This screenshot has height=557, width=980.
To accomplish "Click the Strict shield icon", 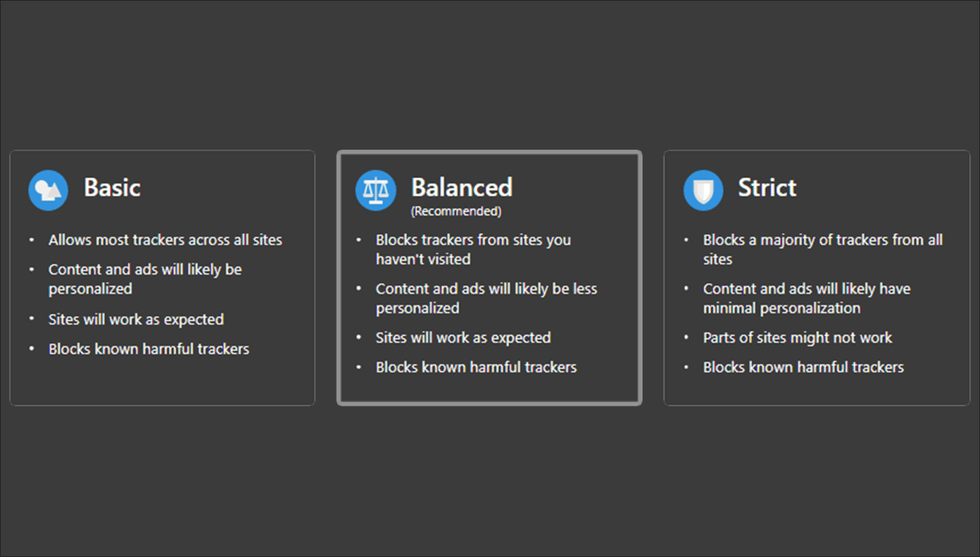I will click(703, 190).
